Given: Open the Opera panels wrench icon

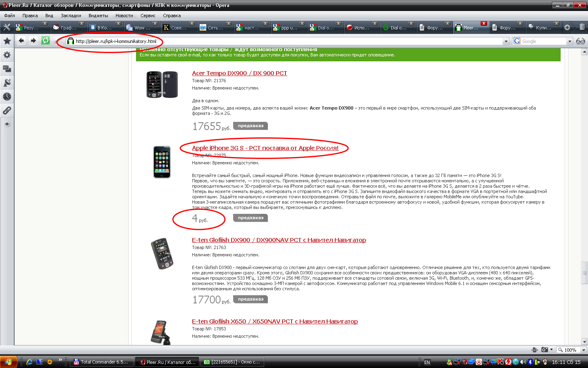Looking at the screenshot, I should coord(7,27).
